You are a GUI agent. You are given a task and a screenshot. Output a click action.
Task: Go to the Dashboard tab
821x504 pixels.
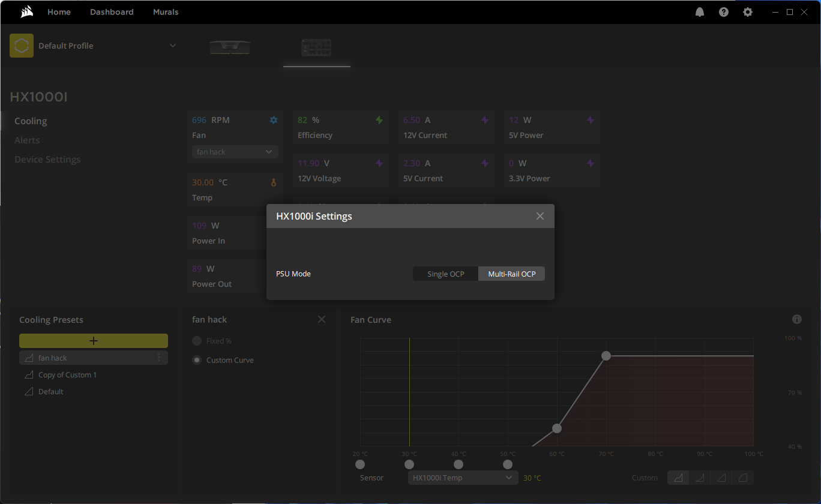click(x=112, y=12)
